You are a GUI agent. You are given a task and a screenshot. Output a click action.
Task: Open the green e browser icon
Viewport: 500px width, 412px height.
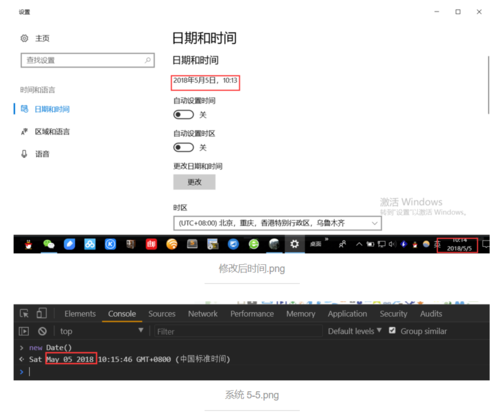tap(254, 244)
